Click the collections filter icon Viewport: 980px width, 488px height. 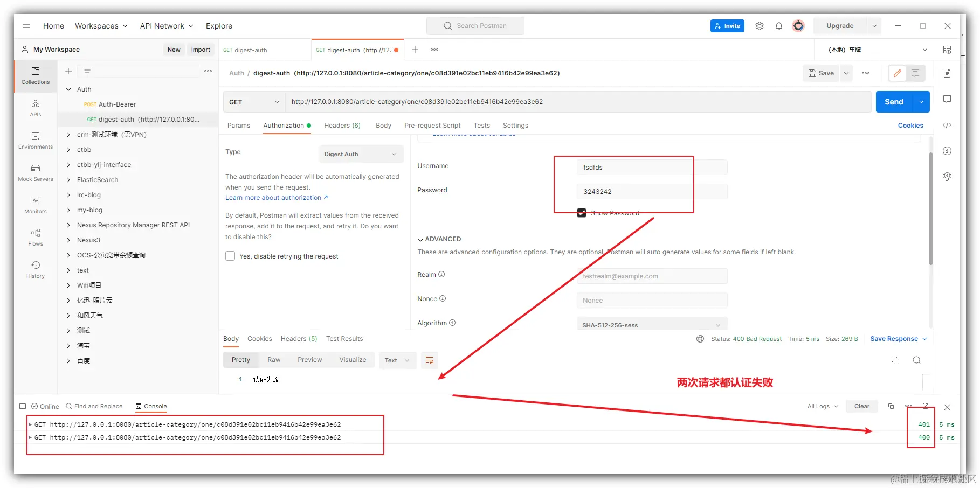click(x=87, y=71)
